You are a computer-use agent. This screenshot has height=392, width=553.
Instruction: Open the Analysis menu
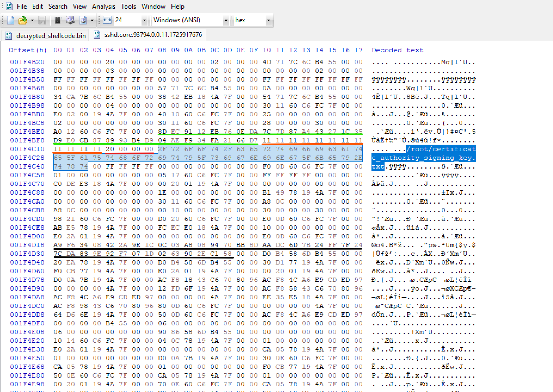tap(103, 6)
